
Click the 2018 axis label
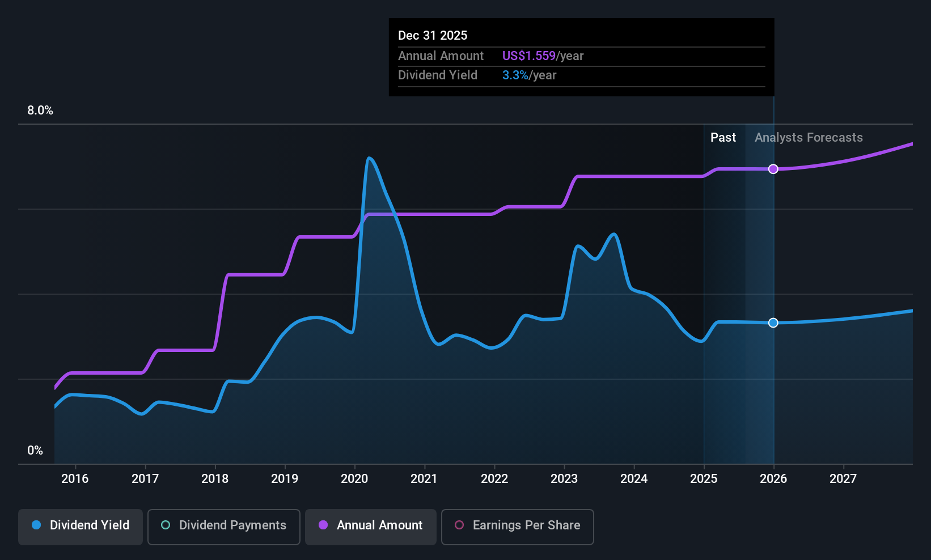[215, 478]
